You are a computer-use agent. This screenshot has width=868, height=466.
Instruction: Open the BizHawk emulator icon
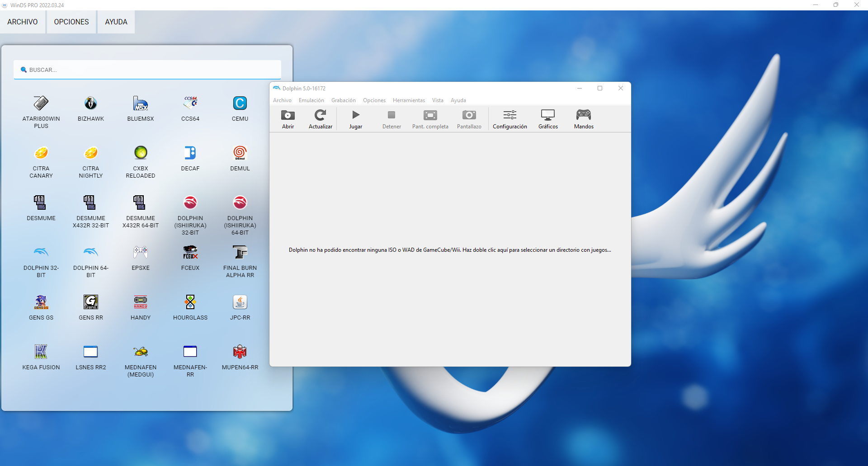[x=91, y=109]
